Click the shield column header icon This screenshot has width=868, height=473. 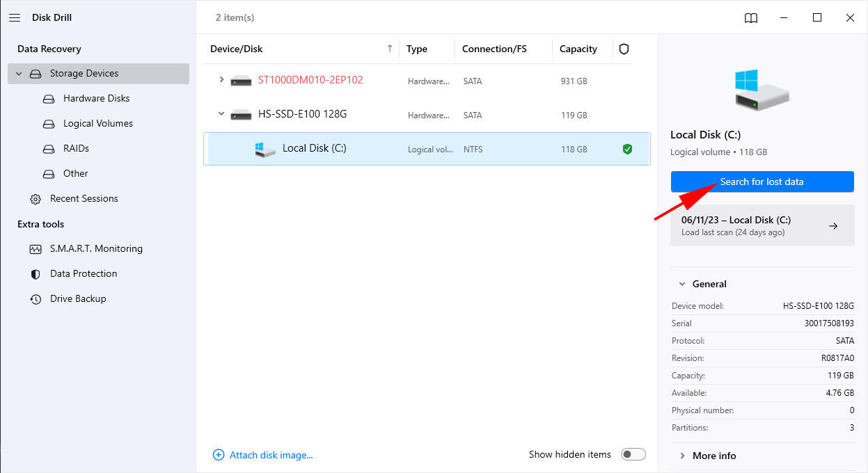pyautogui.click(x=624, y=49)
